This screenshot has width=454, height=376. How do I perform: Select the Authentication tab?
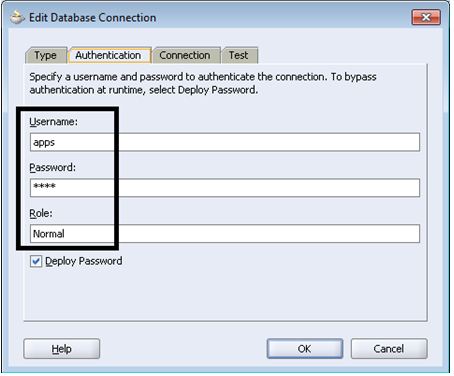coord(109,55)
